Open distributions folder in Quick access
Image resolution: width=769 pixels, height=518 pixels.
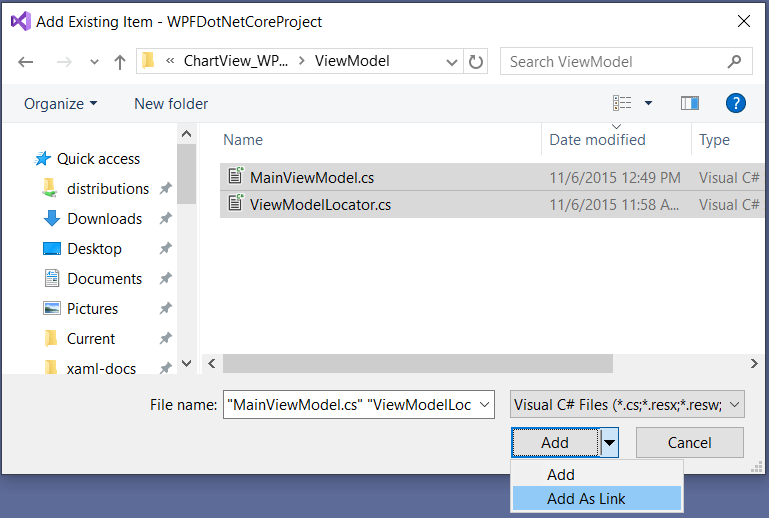pos(108,189)
